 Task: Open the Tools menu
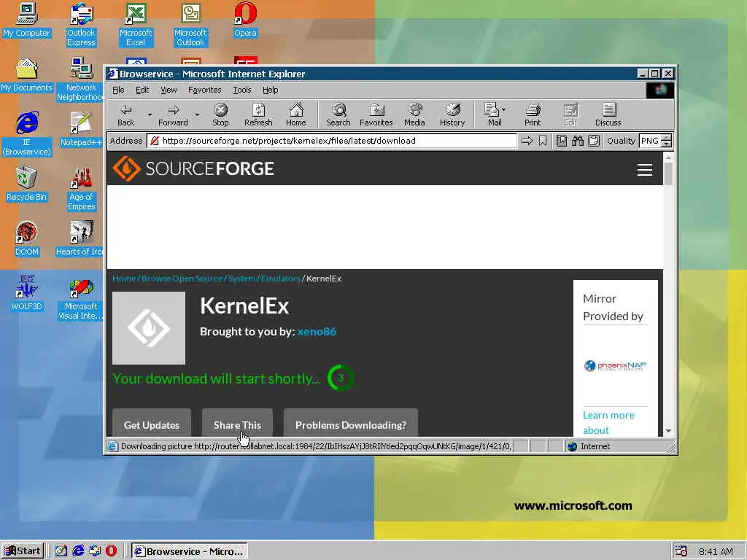(x=242, y=90)
